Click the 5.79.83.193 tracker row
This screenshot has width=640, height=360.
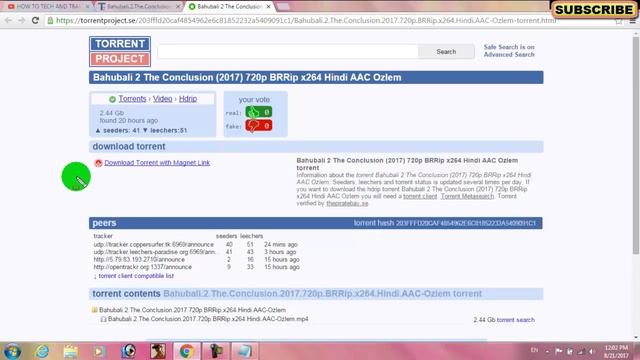pos(196,260)
